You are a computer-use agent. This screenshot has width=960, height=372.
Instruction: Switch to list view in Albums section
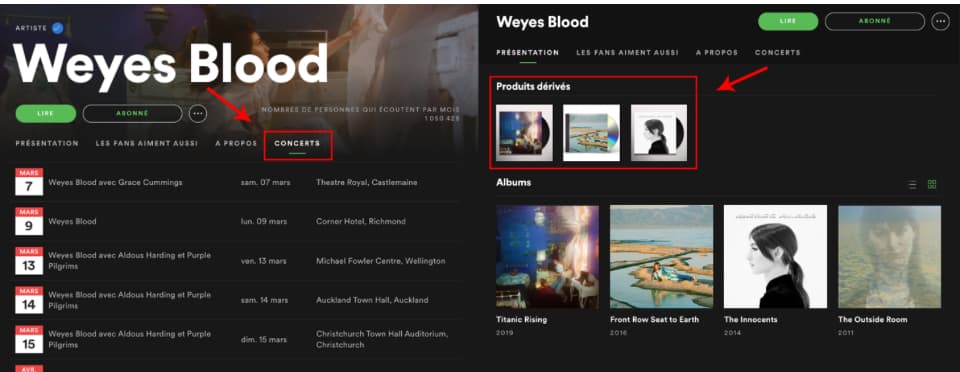[912, 184]
